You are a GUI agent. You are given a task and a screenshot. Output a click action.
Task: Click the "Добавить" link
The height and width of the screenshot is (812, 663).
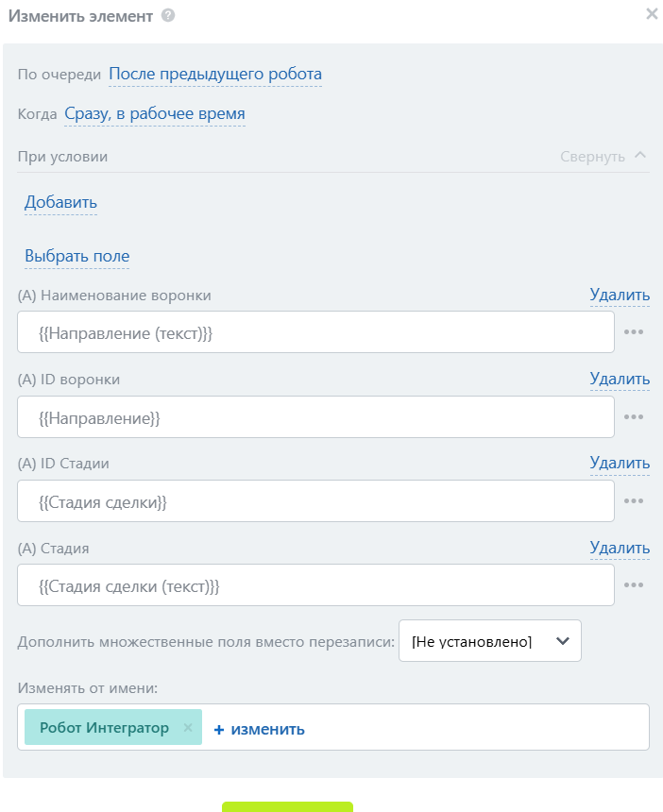pyautogui.click(x=60, y=202)
